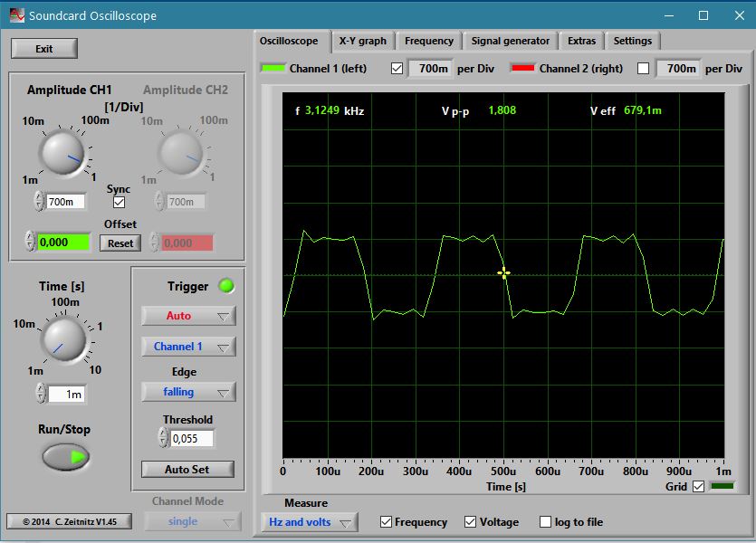Screen dimensions: 756x543
Task: Click the V p-p value 1,808
Action: coord(502,110)
